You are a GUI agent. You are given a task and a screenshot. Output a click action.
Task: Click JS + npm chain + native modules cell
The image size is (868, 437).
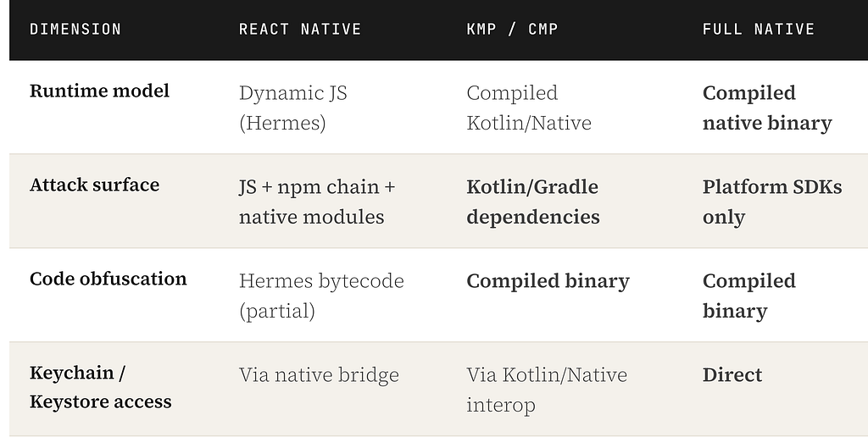point(317,202)
